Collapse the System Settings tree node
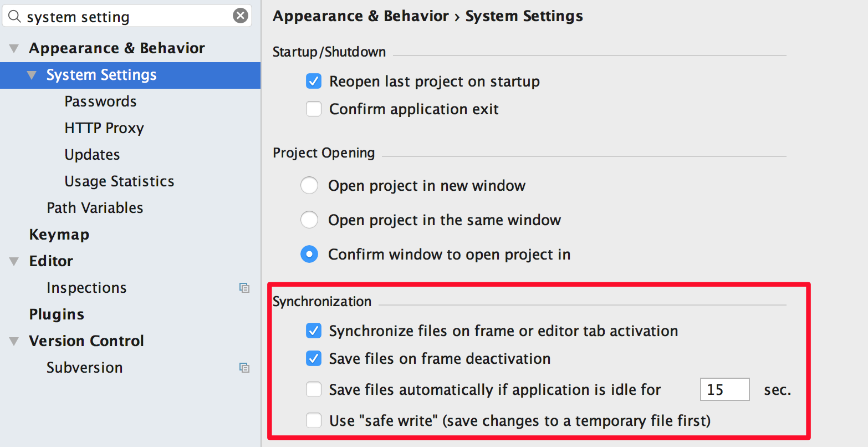 32,75
